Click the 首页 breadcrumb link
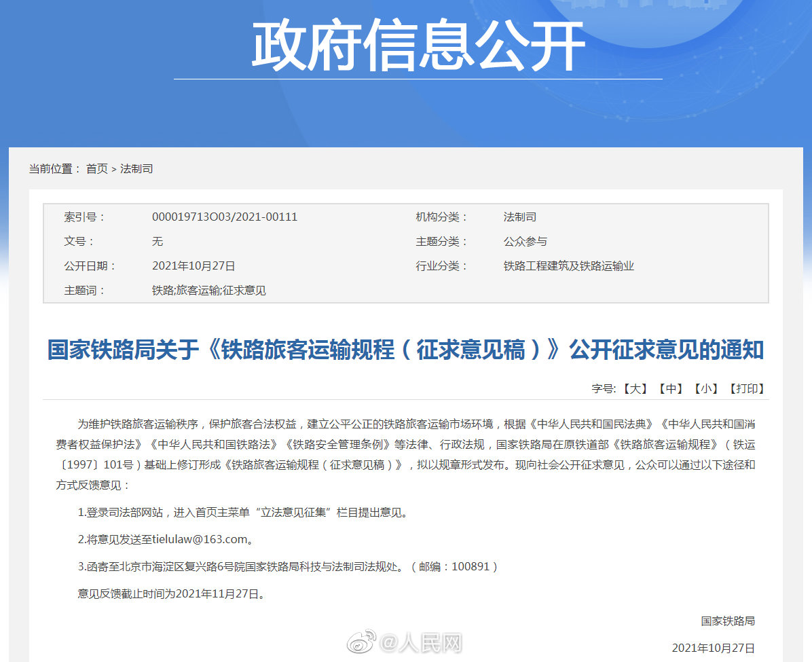812x662 pixels. point(96,169)
